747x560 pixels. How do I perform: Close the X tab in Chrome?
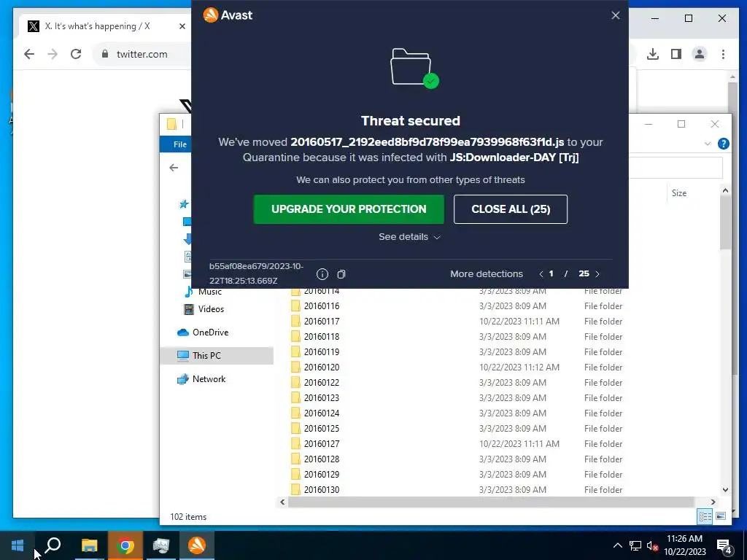[182, 26]
